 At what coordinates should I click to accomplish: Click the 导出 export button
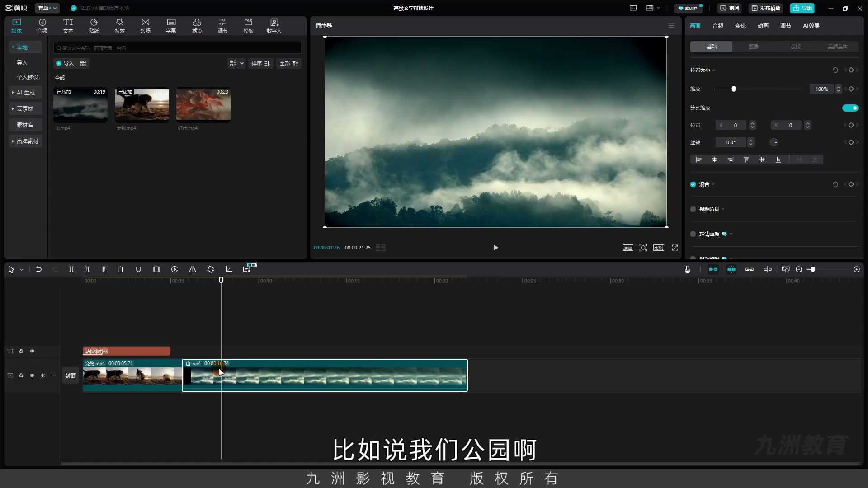tap(802, 8)
